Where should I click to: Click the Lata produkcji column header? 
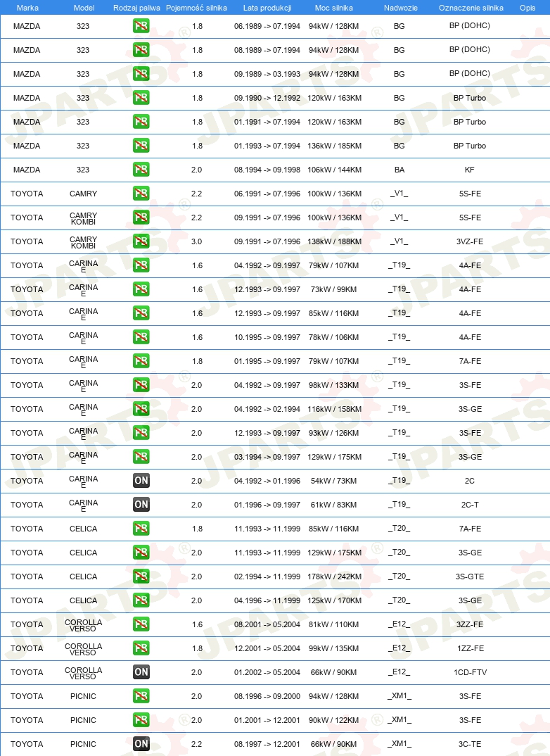pos(267,8)
